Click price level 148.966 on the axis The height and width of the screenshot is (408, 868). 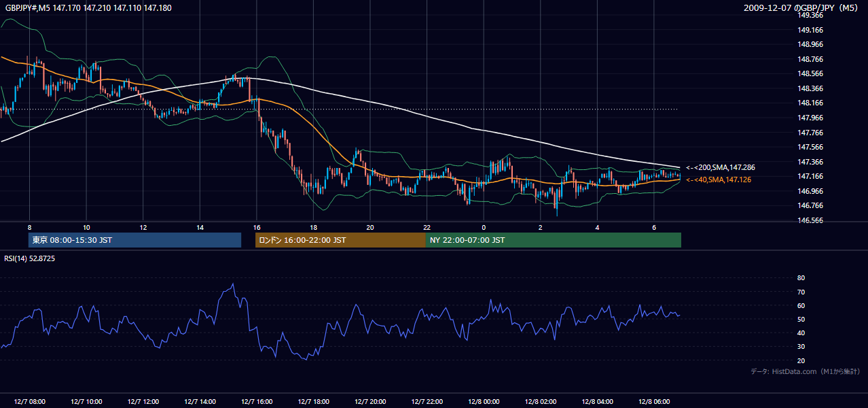810,44
